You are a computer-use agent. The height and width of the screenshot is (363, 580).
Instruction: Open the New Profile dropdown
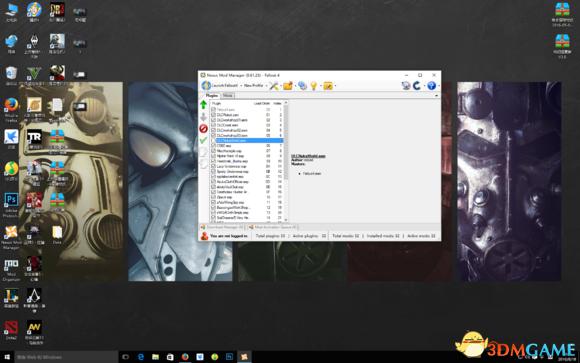(255, 85)
